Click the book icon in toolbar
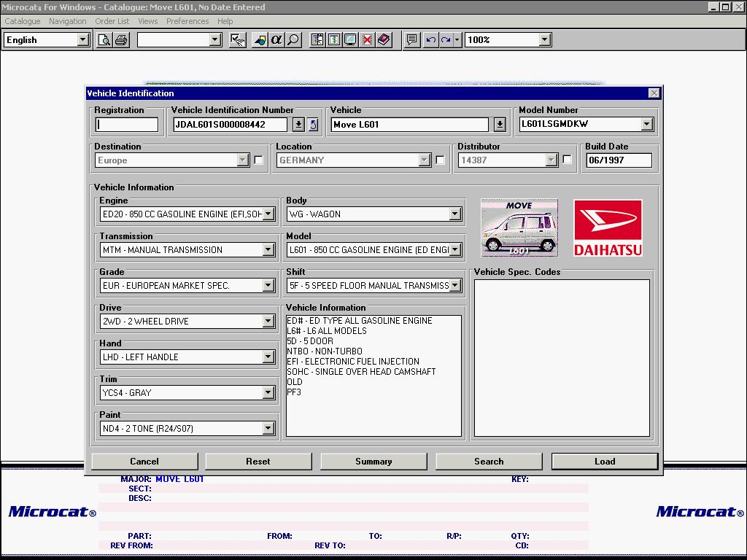This screenshot has width=747, height=560. click(384, 40)
